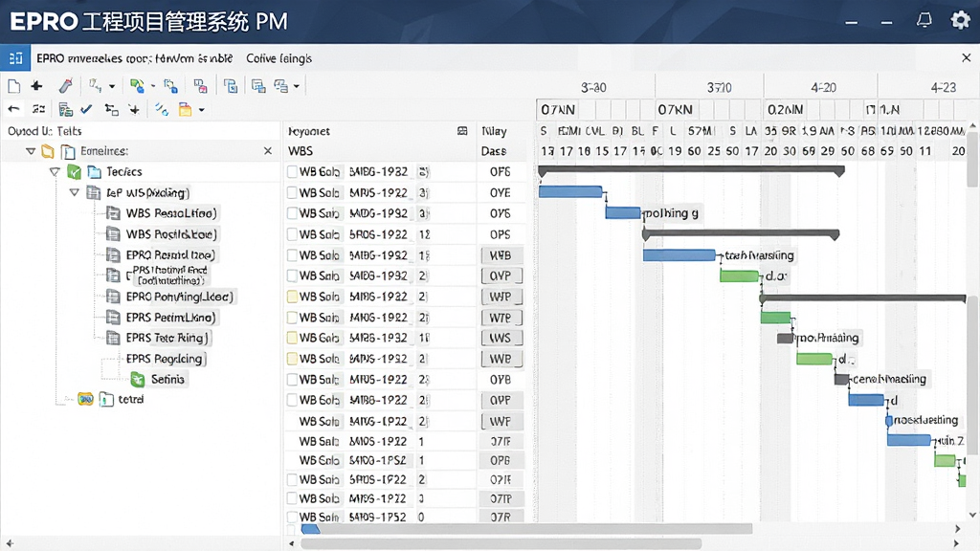The height and width of the screenshot is (551, 980).
Task: Click the blue panel icon left of tabs
Action: 15,58
